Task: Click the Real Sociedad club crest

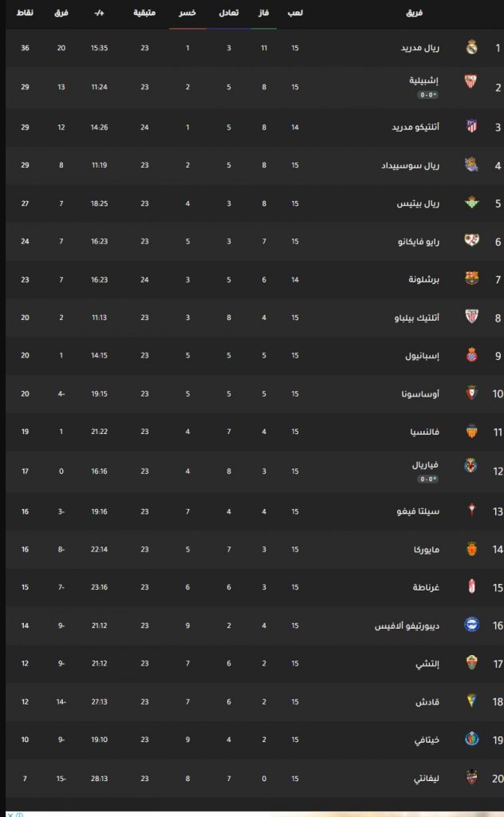Action: tap(472, 164)
